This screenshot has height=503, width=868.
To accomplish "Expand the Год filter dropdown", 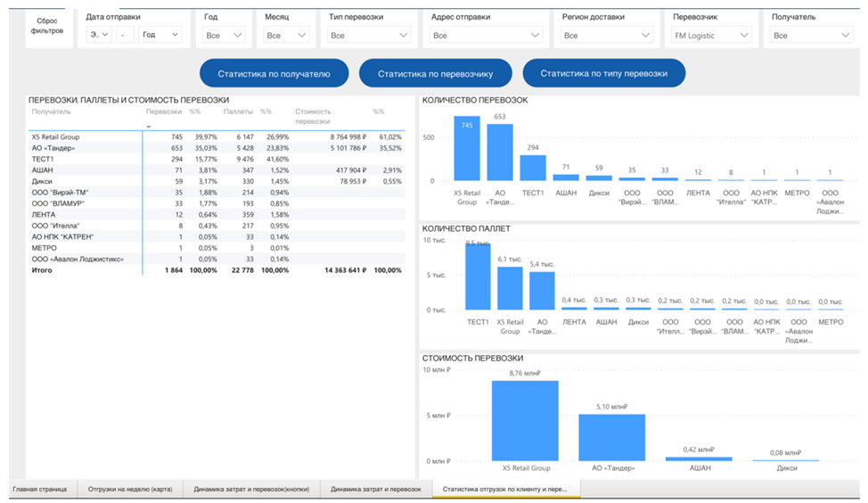I will click(224, 35).
